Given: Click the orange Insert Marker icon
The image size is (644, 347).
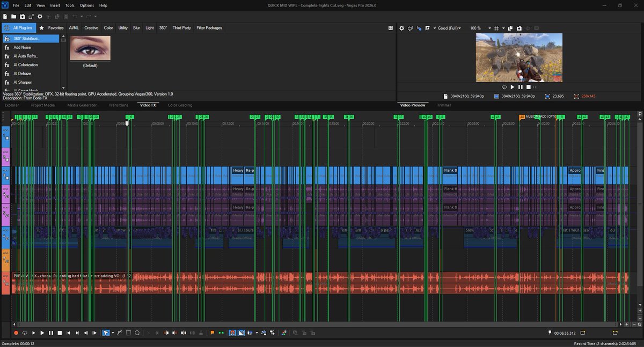Looking at the screenshot, I should pos(212,333).
